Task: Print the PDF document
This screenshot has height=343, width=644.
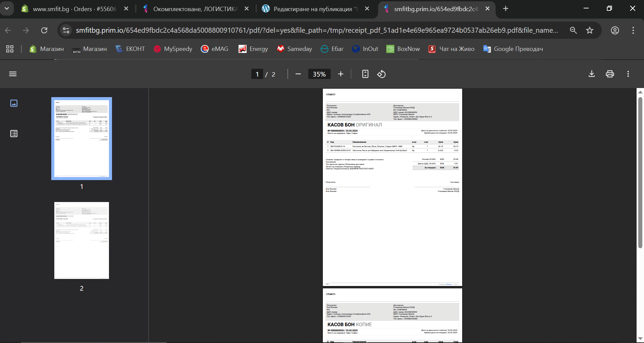Action: (610, 74)
